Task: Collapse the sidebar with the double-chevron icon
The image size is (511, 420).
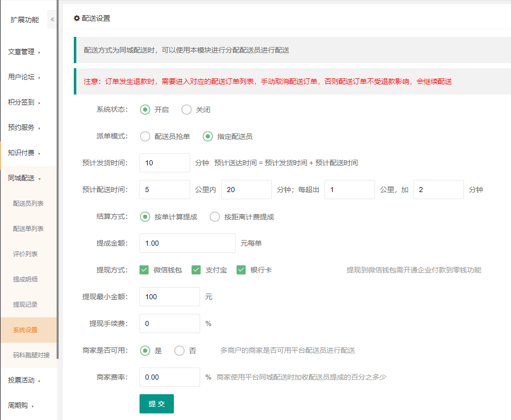Action: point(52,20)
